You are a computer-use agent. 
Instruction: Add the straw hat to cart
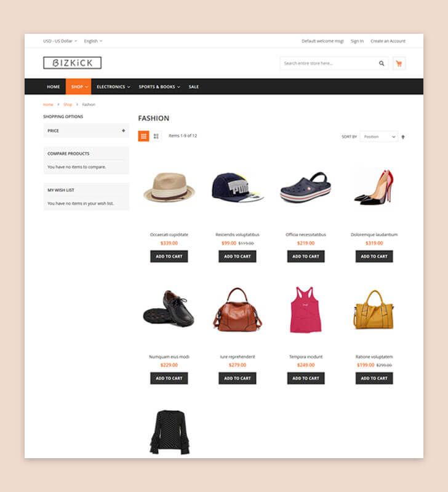tap(169, 256)
